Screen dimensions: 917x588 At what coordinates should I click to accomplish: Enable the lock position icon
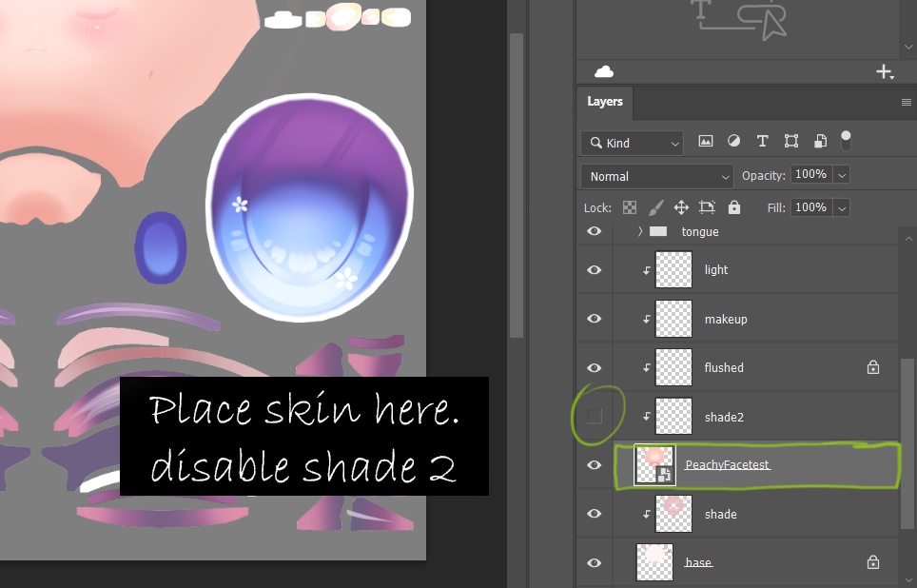click(681, 207)
